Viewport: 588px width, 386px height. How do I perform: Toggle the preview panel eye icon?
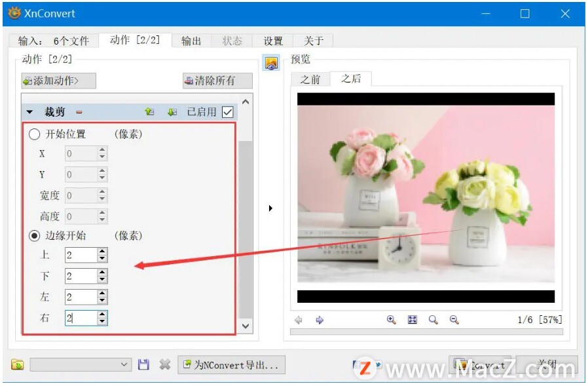[271, 63]
